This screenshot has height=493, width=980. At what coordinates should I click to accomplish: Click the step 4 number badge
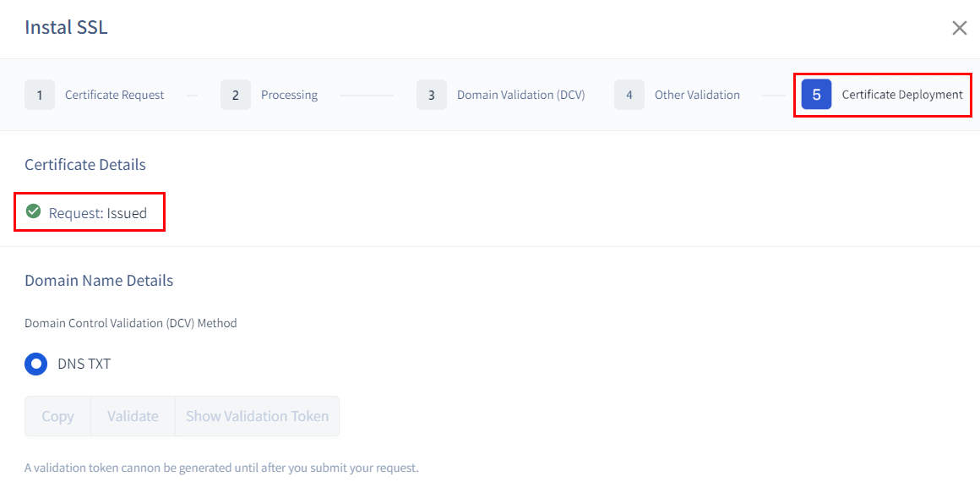pos(629,95)
